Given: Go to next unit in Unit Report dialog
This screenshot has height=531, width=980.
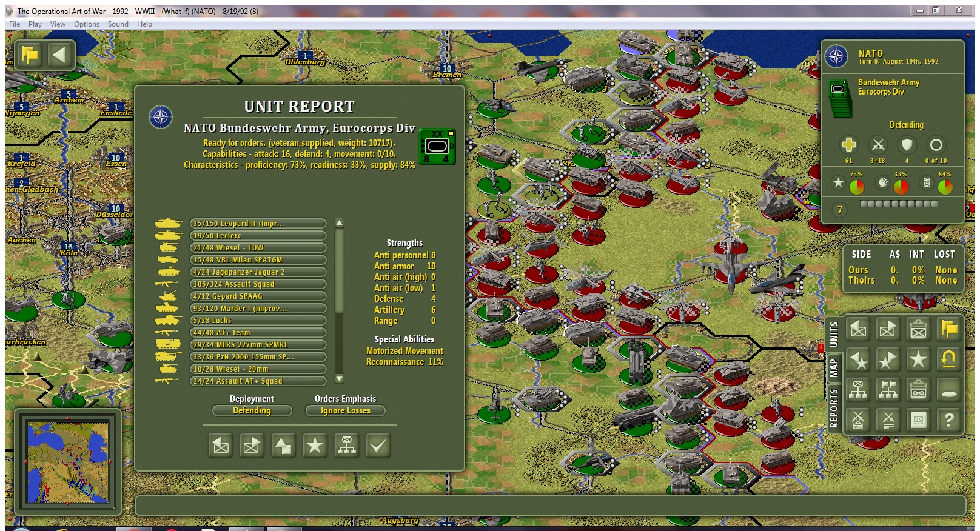Looking at the screenshot, I should 252,446.
